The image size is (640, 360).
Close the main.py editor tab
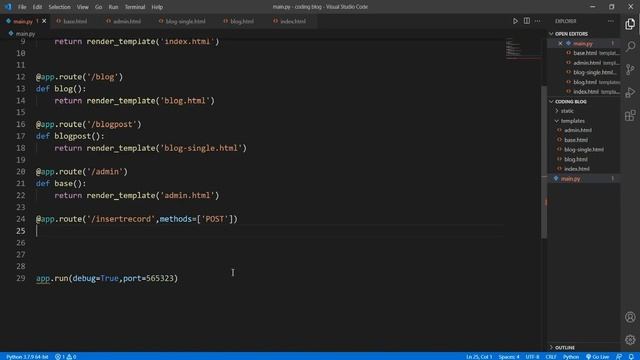[x=44, y=21]
